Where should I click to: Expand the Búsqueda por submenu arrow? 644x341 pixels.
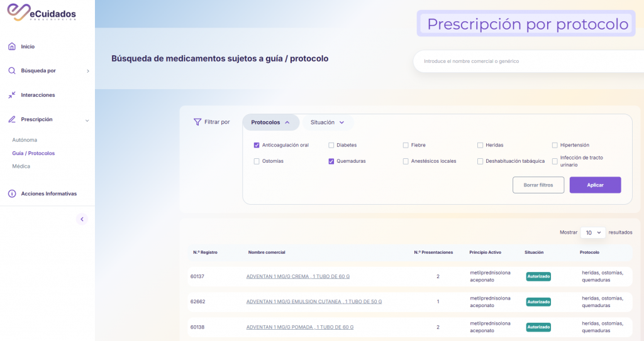pyautogui.click(x=88, y=71)
